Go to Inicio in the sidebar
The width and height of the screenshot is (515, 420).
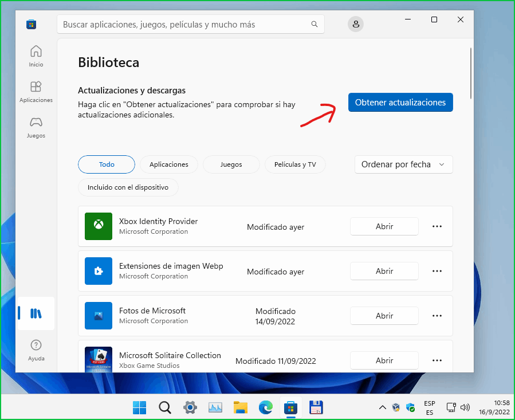click(x=36, y=56)
